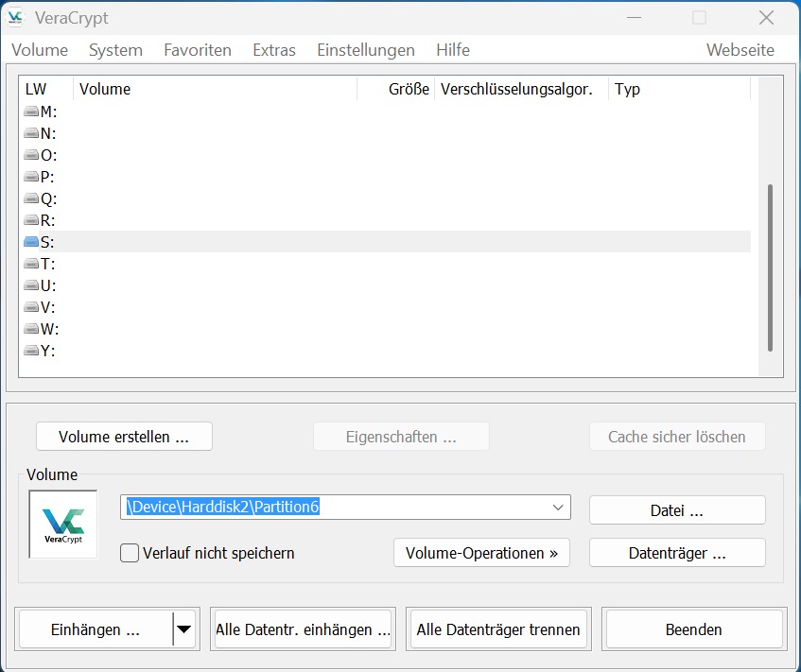801x672 pixels.
Task: Select the P: drive icon
Action: [31, 177]
